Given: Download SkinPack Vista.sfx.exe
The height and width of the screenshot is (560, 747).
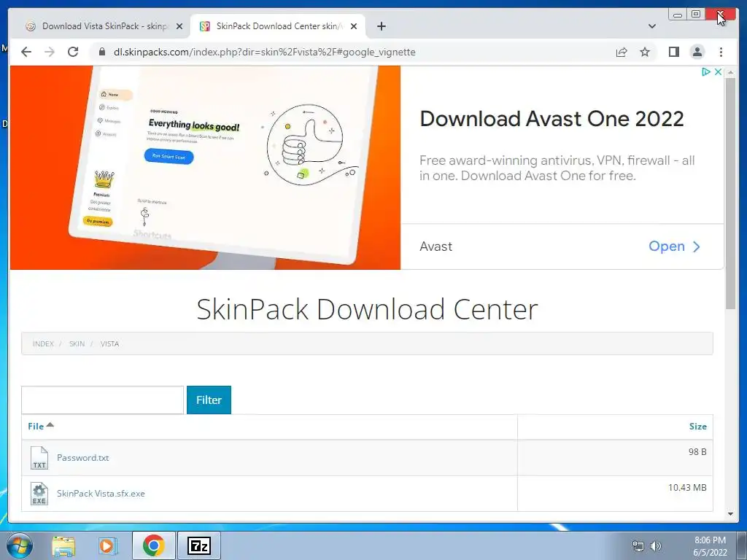Looking at the screenshot, I should (x=101, y=494).
